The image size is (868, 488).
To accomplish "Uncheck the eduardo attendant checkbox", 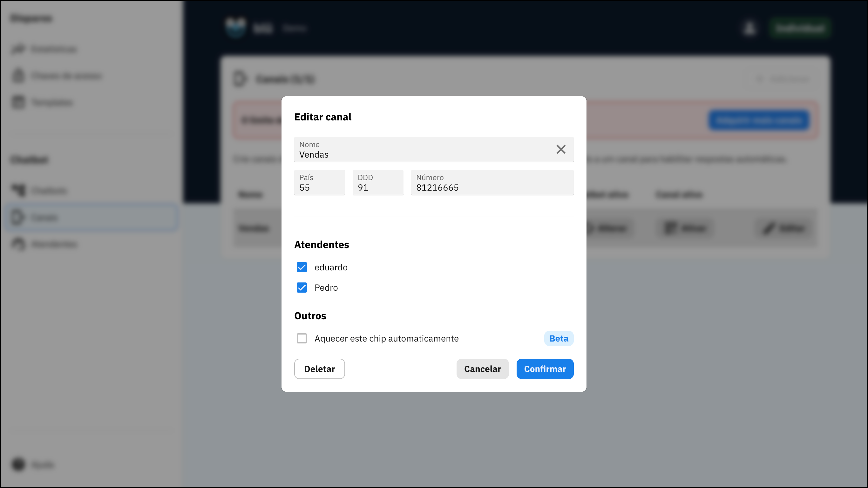I will pyautogui.click(x=302, y=267).
